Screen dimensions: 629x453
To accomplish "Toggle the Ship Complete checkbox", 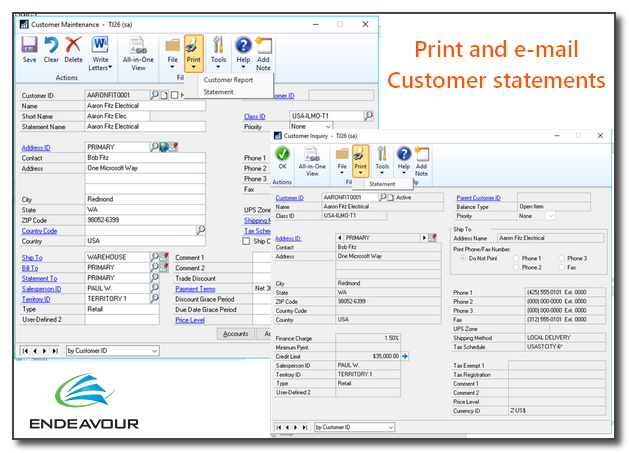I will point(246,241).
